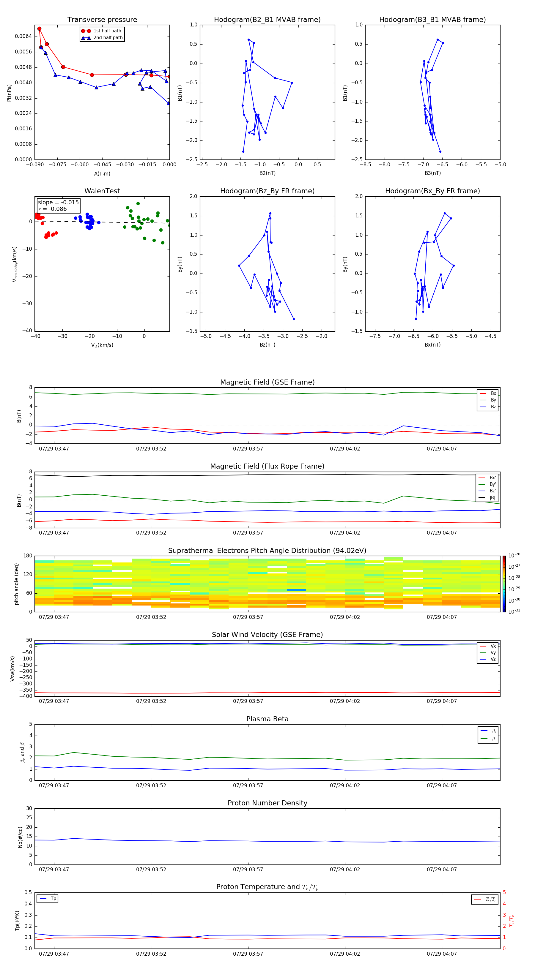This screenshot has width=535, height=980.
Task: Click the "B2(nT)" x-axis label
Action: [x=267, y=173]
